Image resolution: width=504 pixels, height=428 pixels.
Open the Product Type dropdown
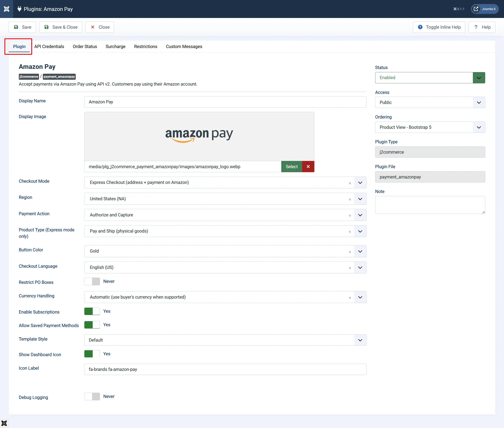tap(360, 231)
